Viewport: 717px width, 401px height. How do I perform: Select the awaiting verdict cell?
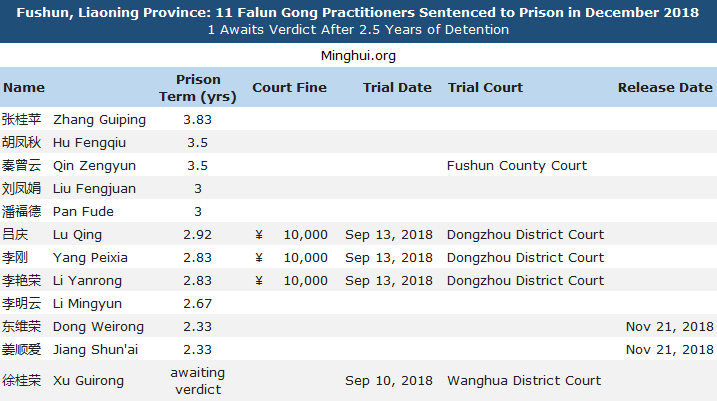click(x=198, y=381)
